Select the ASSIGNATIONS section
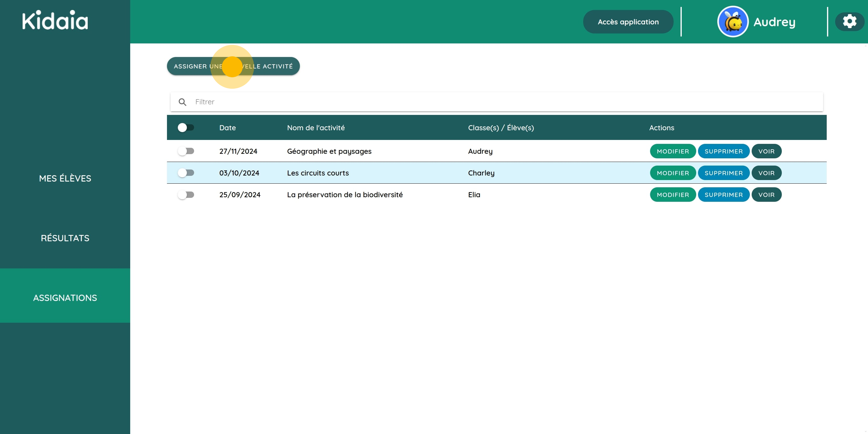The width and height of the screenshot is (868, 434). (65, 297)
